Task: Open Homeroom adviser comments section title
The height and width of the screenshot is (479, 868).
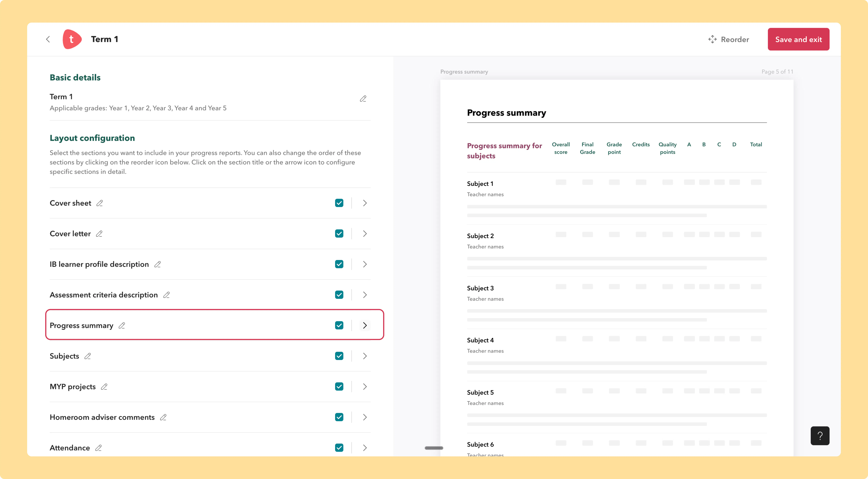Action: pyautogui.click(x=102, y=417)
